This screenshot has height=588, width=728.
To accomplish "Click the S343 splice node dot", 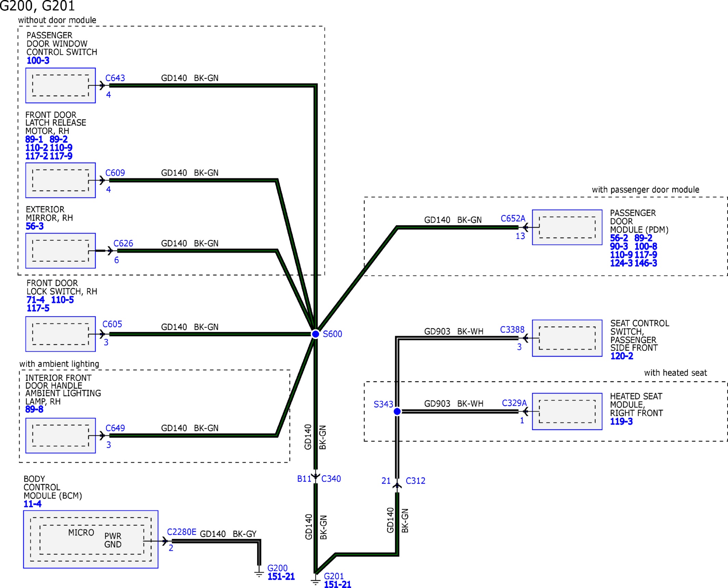I will click(397, 411).
